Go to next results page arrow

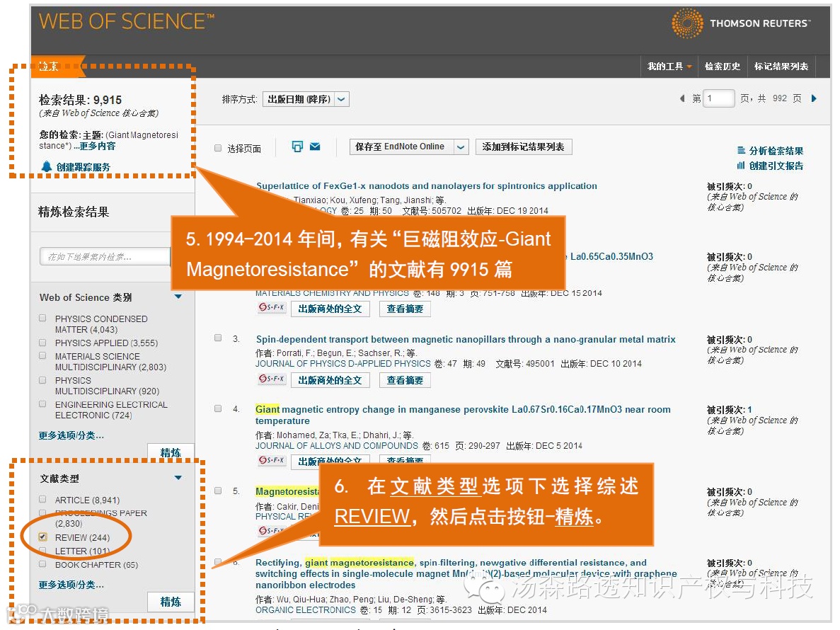coord(815,98)
